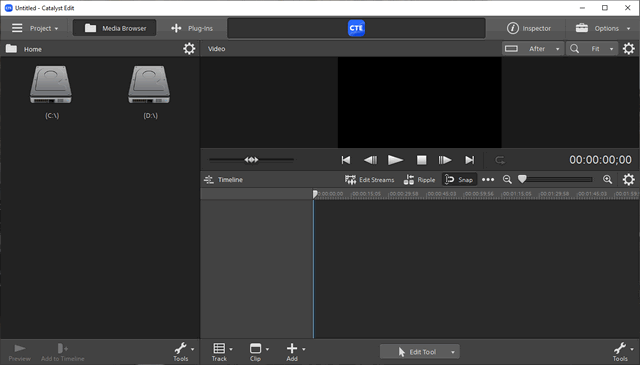Open timeline Tools wrench

click(620, 352)
